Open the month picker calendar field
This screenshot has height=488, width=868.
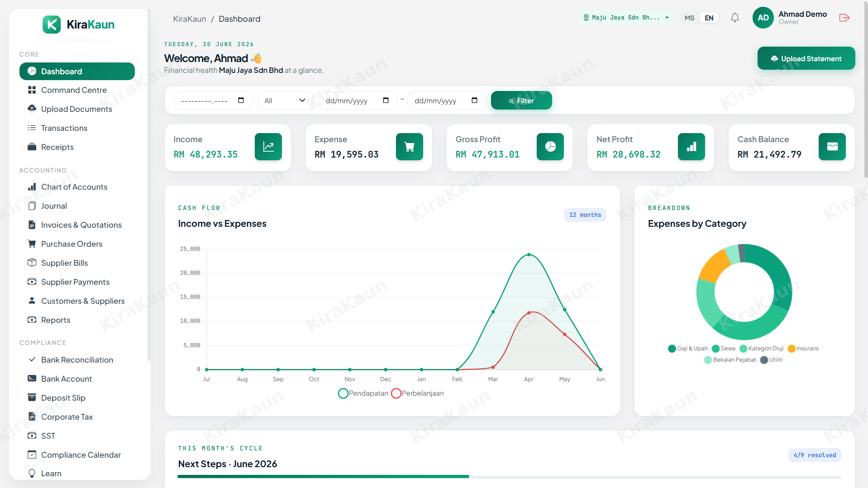pos(213,100)
